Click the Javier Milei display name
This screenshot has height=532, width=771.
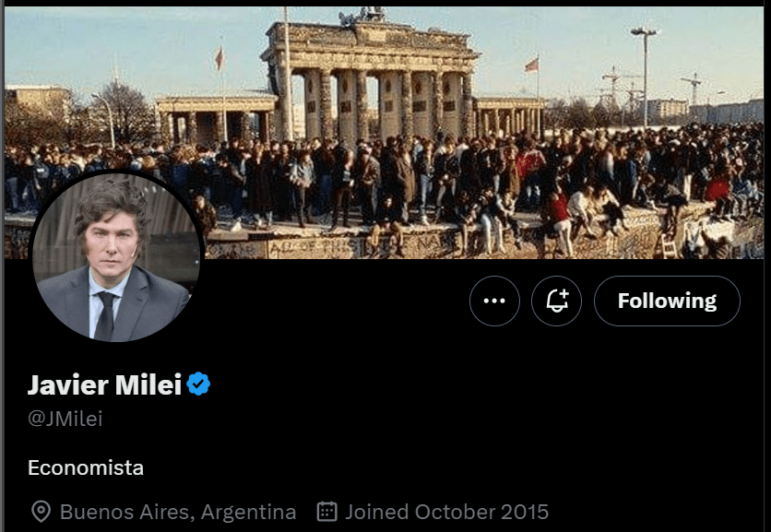coord(104,384)
